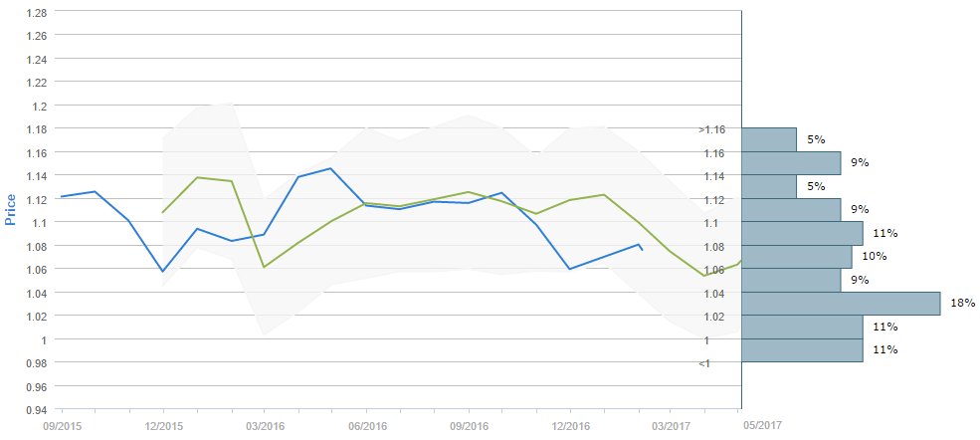The image size is (980, 440).
Task: Select the bottom histogram bar labeled <1
Action: pyautogui.click(x=802, y=350)
